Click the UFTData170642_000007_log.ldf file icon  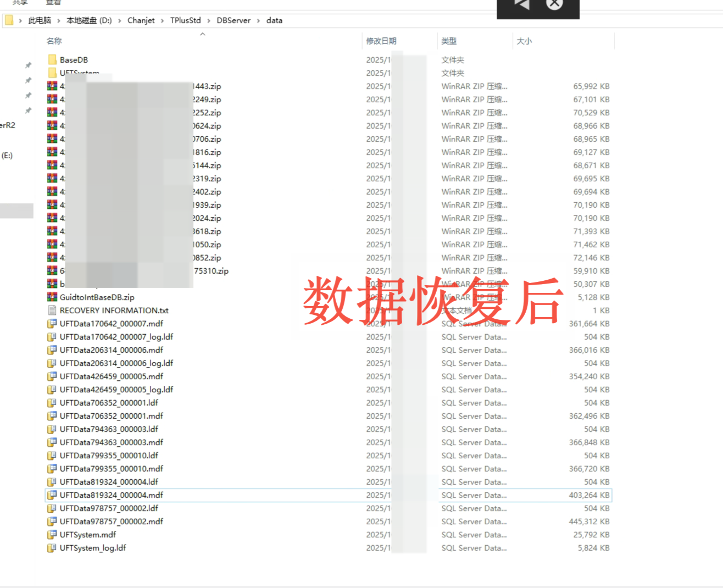point(52,337)
